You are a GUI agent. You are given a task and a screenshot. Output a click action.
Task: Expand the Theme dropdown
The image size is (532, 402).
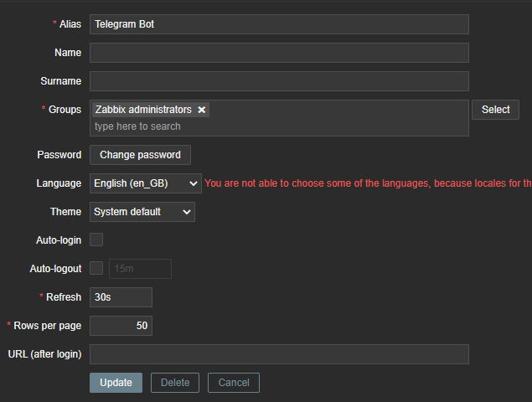(142, 212)
